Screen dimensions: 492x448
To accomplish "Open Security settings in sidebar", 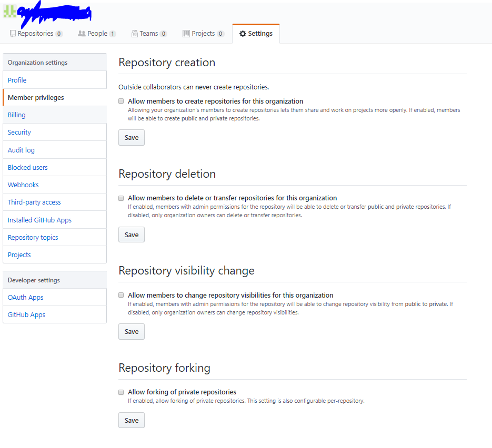I will coord(55,133).
